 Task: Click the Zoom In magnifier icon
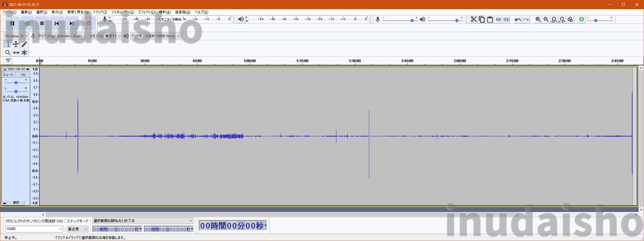click(x=538, y=19)
